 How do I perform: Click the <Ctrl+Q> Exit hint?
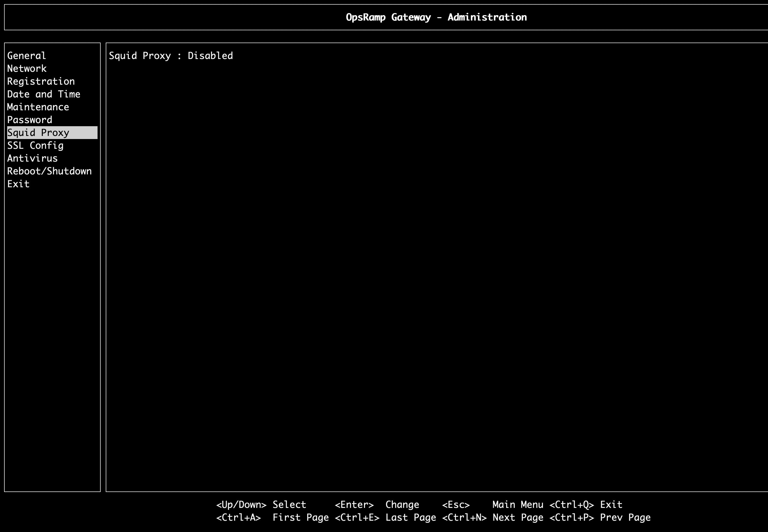tap(585, 505)
